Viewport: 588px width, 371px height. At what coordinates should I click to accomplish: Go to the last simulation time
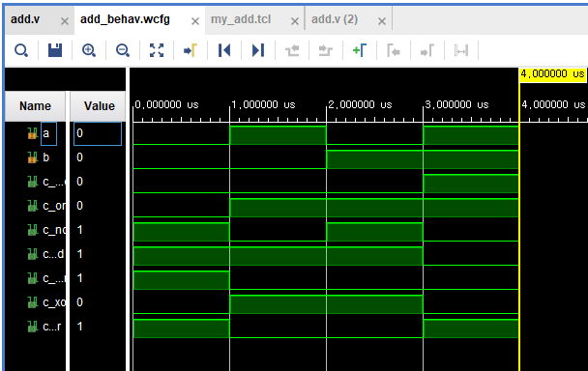[258, 50]
